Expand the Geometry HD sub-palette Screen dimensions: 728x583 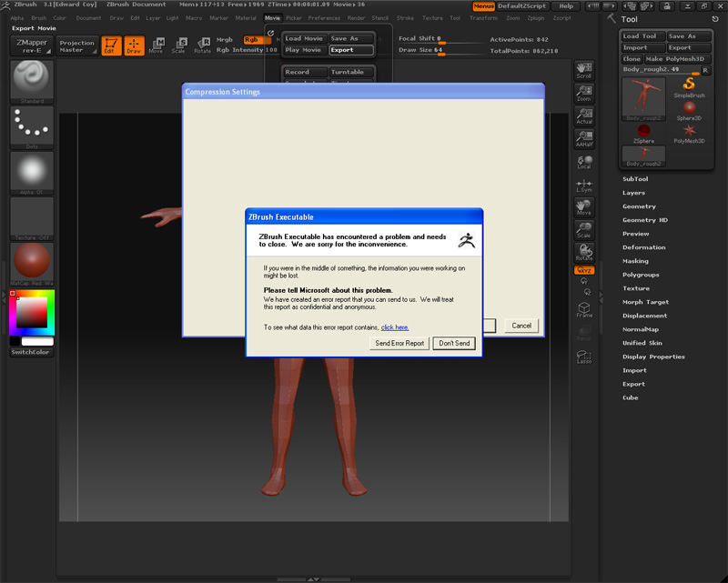coord(645,220)
